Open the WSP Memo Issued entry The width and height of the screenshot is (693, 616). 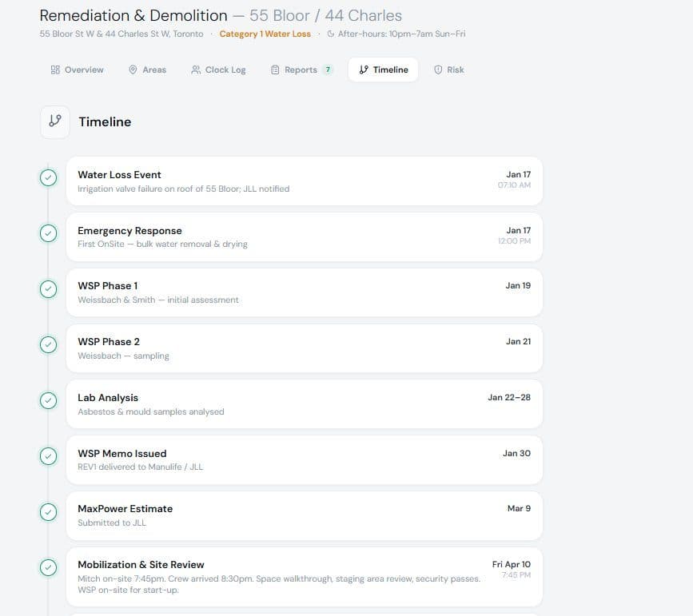pyautogui.click(x=305, y=460)
